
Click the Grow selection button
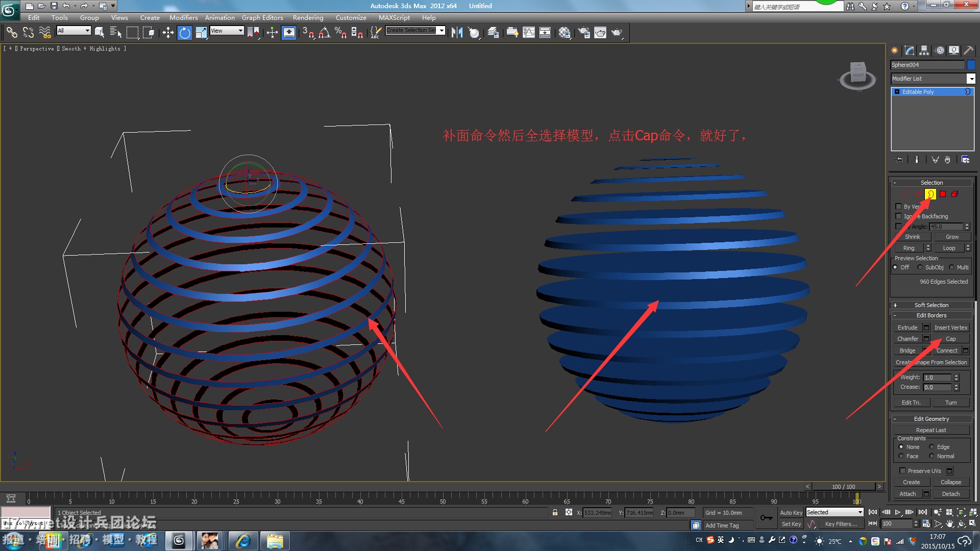952,237
